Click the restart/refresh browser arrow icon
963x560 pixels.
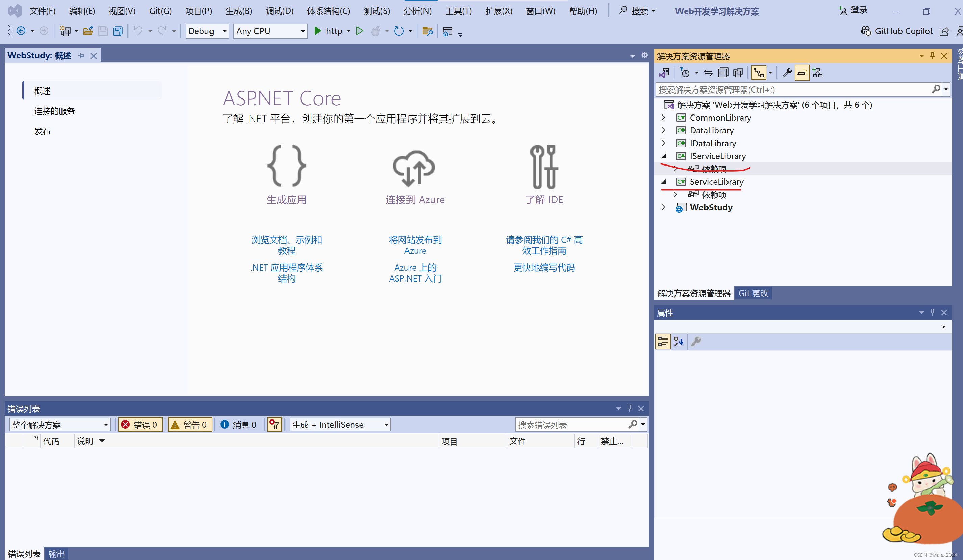[x=399, y=31]
